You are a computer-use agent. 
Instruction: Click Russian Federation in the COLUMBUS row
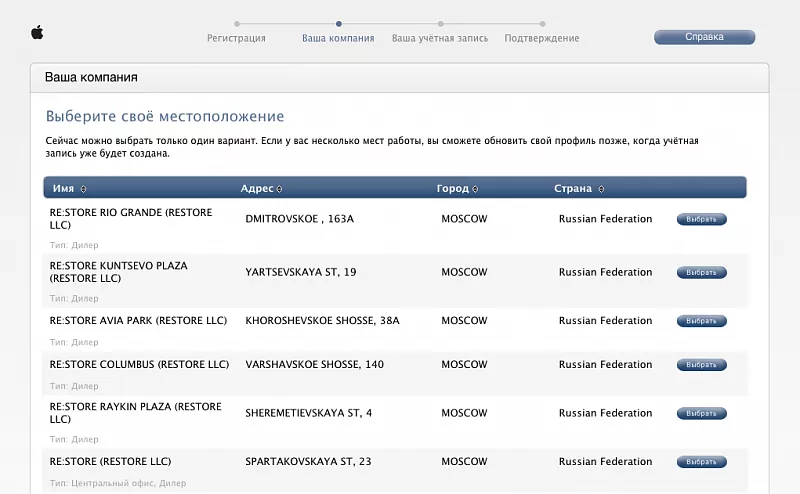605,364
